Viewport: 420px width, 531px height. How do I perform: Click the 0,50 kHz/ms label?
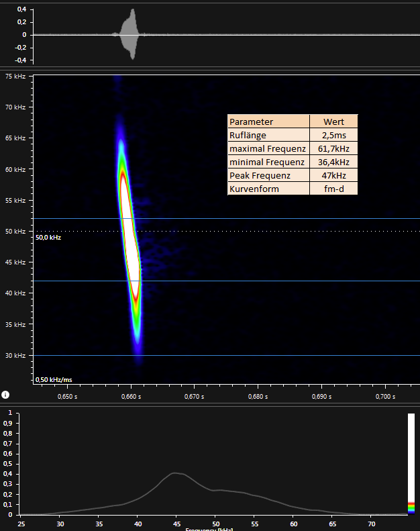click(x=54, y=380)
